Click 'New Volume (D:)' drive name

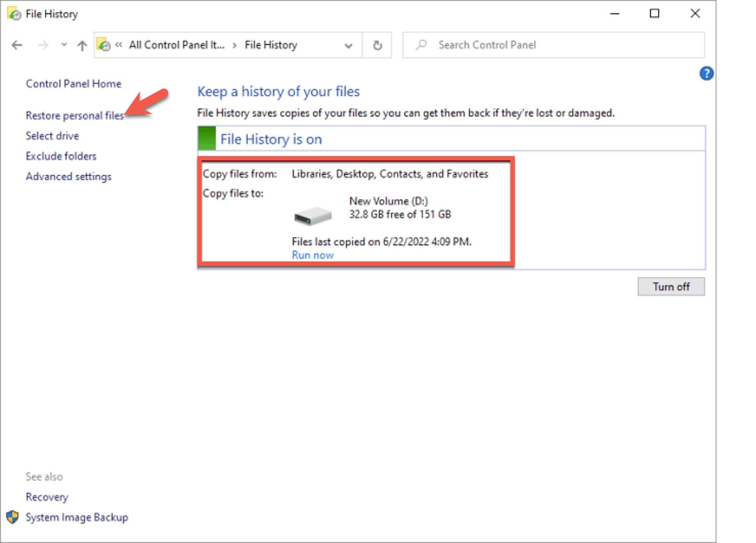[389, 201]
